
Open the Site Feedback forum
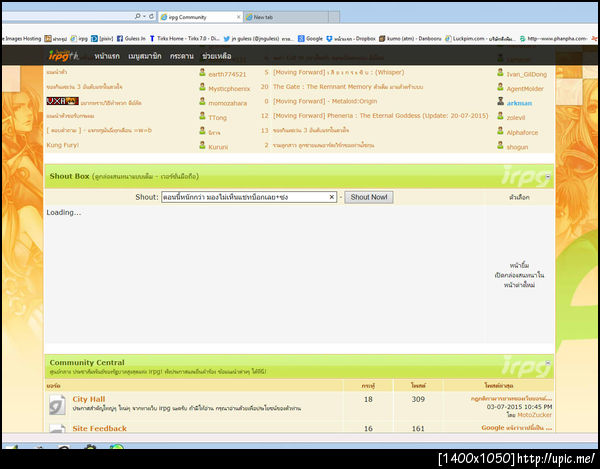(99, 428)
